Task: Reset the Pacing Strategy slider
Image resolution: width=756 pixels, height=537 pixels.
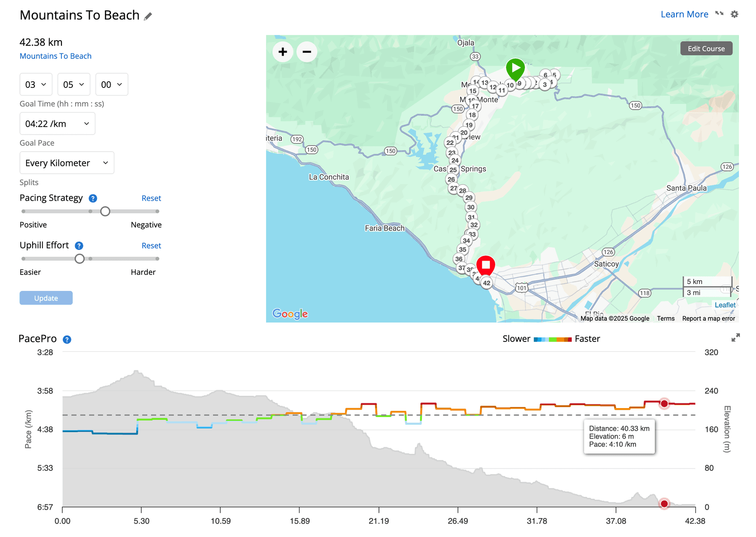Action: click(151, 198)
